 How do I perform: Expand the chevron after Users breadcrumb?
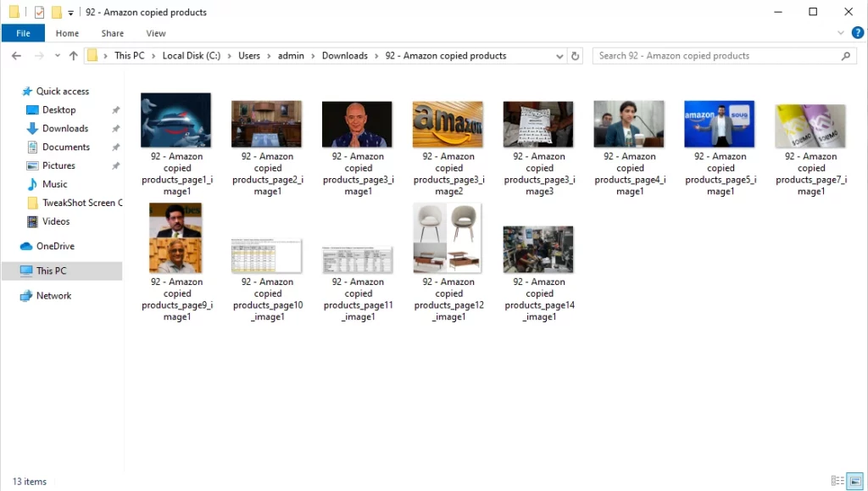point(269,56)
